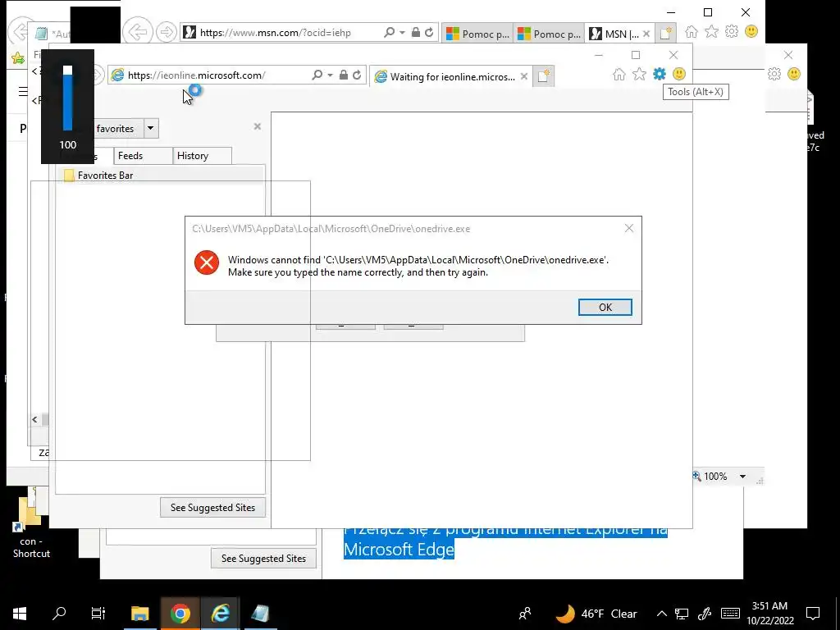Open a new tab beside the Waiting tab
840x630 pixels.
543,76
